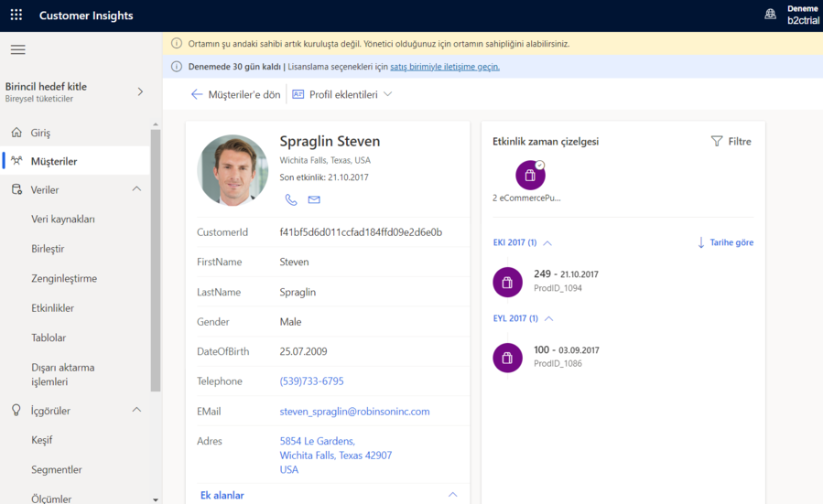Go to Birleştir page

click(48, 249)
